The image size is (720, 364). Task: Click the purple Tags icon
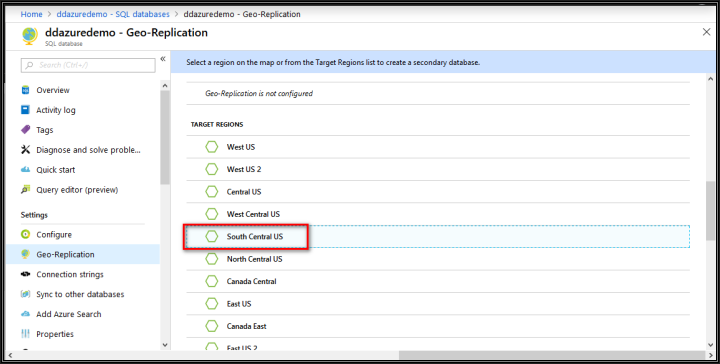26,129
